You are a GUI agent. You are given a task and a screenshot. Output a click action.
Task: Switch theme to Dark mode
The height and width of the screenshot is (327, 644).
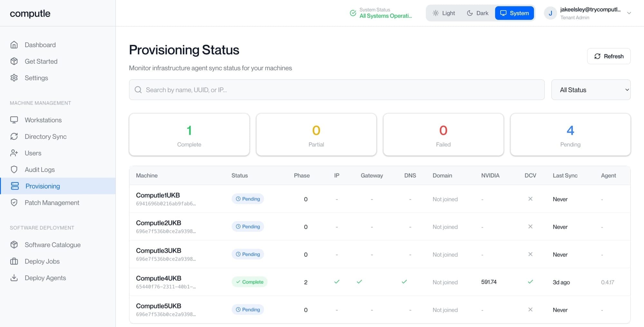tap(478, 13)
